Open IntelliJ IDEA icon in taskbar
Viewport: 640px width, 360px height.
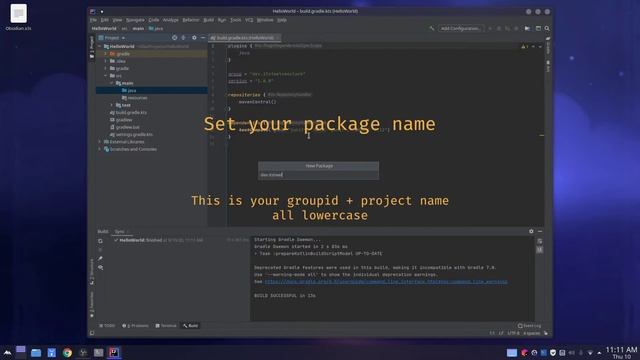pyautogui.click(x=114, y=352)
